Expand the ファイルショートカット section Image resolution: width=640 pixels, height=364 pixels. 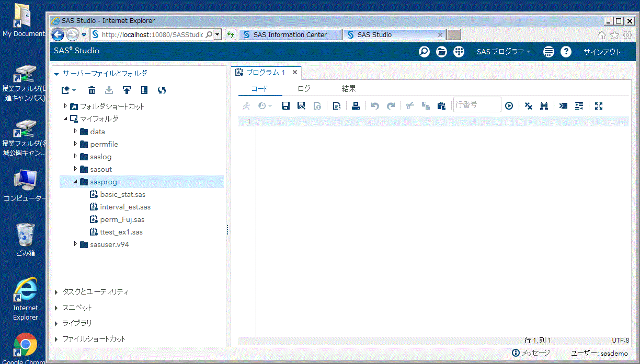56,339
